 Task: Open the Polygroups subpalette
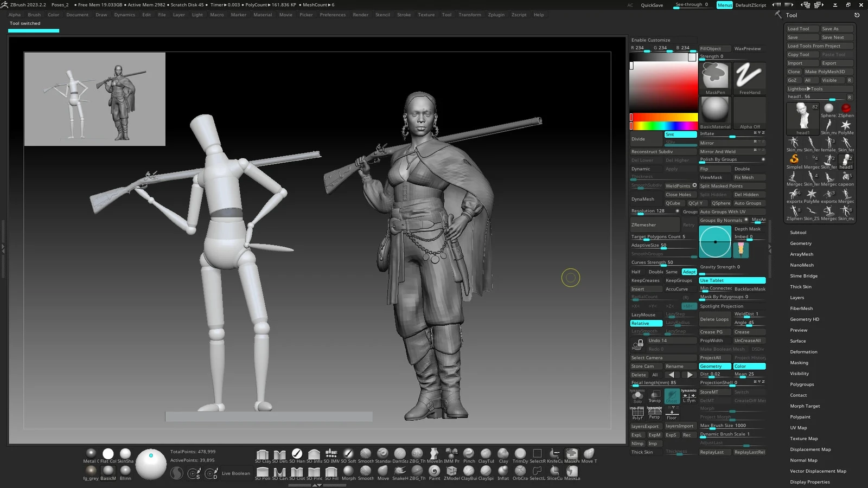click(802, 384)
